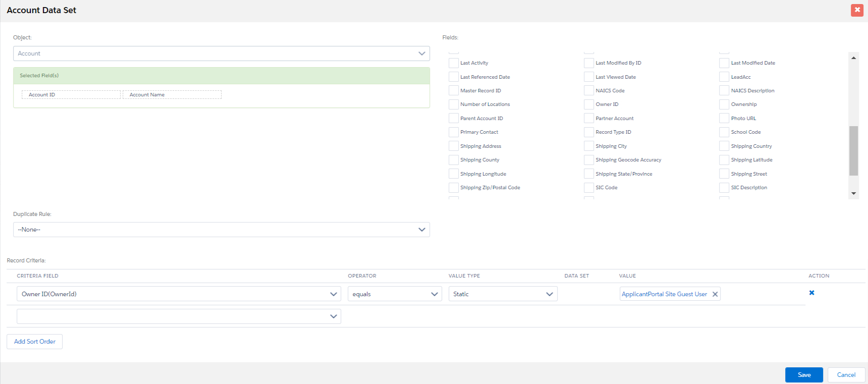Expand the Duplicate Rule dropdown

(x=221, y=230)
